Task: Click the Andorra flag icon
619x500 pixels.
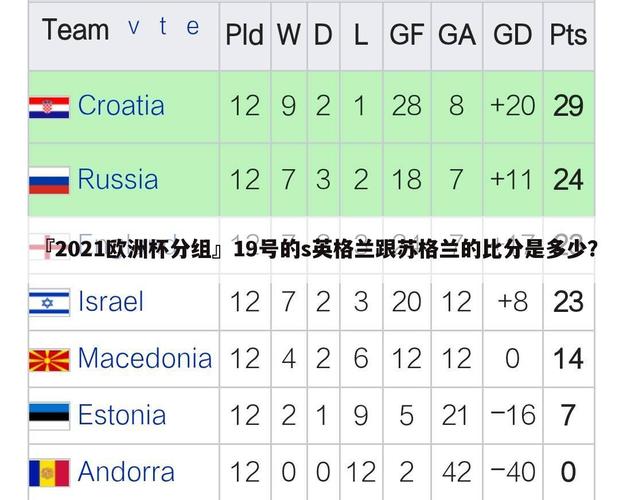Action: point(49,473)
